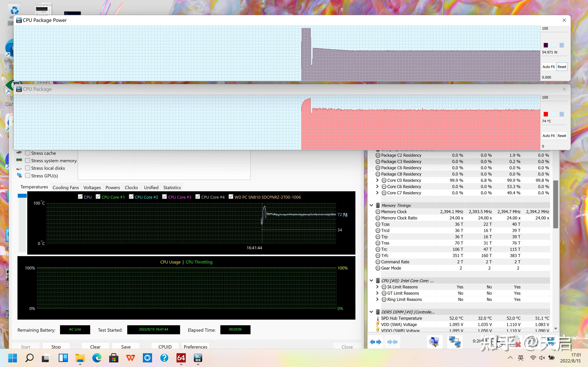This screenshot has width=588, height=367.
Task: Open the Statistics tab
Action: click(172, 187)
